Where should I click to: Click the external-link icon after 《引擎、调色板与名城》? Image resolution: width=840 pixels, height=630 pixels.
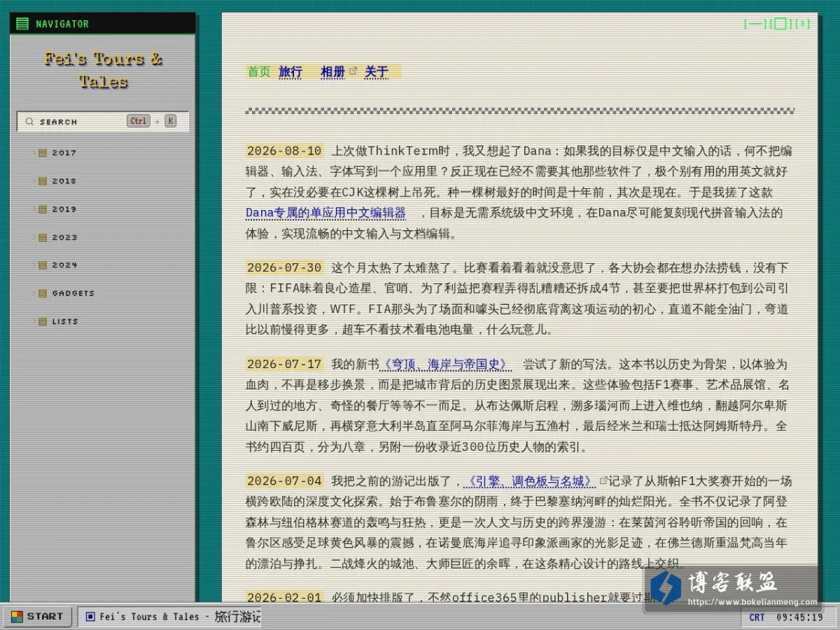pos(603,480)
